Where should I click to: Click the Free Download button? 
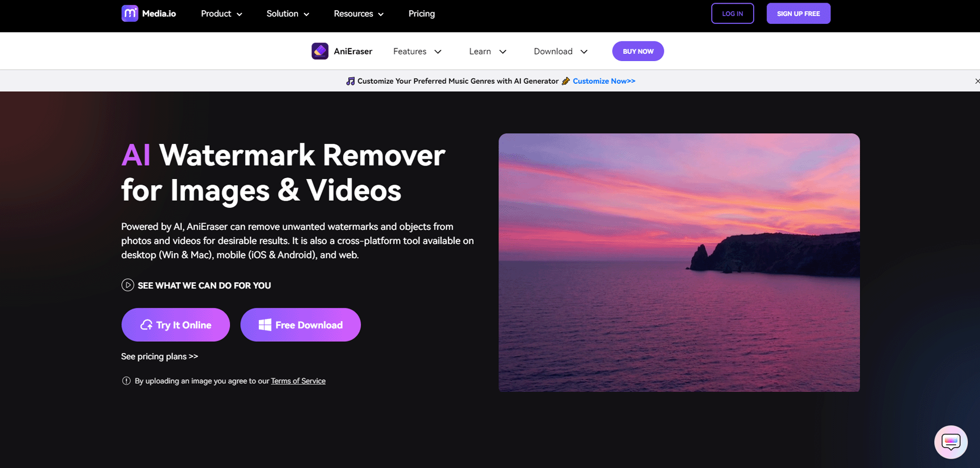coord(301,325)
